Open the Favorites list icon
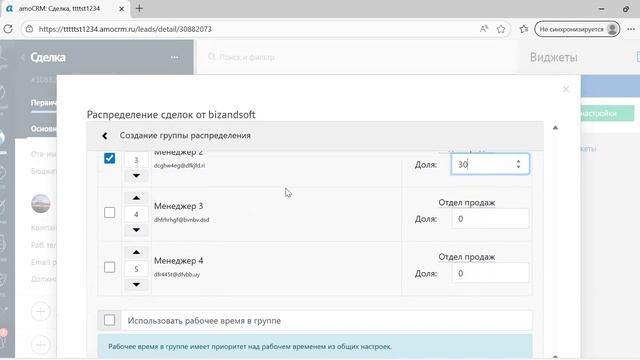640x360 pixels. tap(524, 29)
